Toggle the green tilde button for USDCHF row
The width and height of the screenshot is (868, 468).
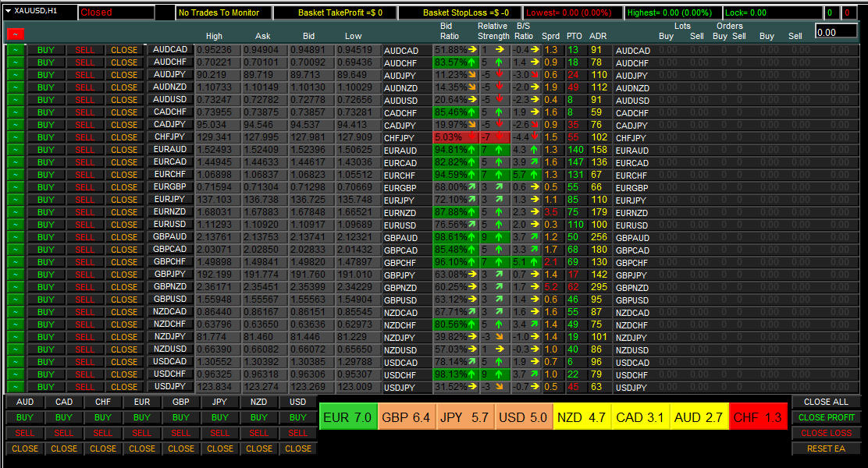pos(16,374)
